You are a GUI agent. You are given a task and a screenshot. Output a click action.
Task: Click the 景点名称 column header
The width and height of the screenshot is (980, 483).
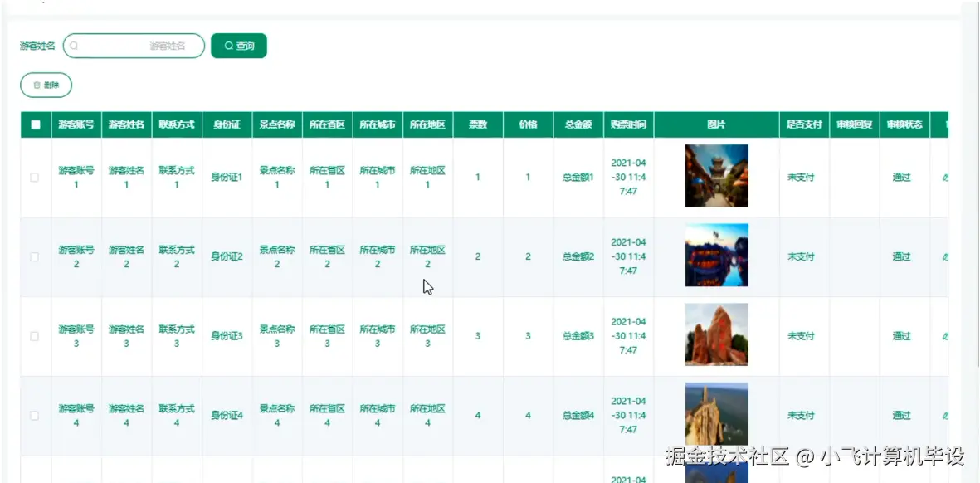(277, 124)
